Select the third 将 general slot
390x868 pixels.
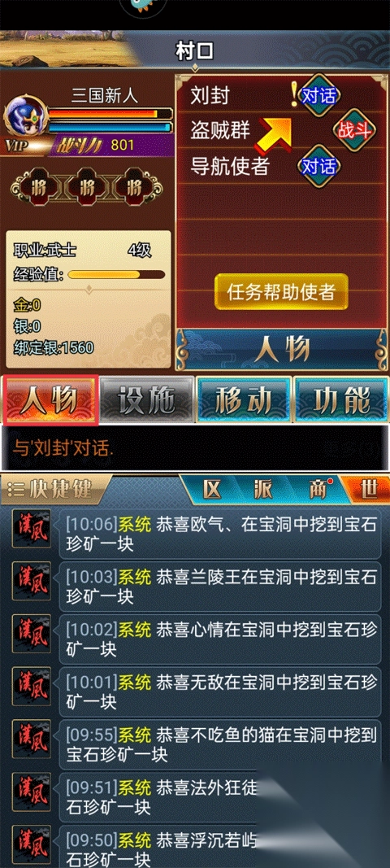point(134,188)
